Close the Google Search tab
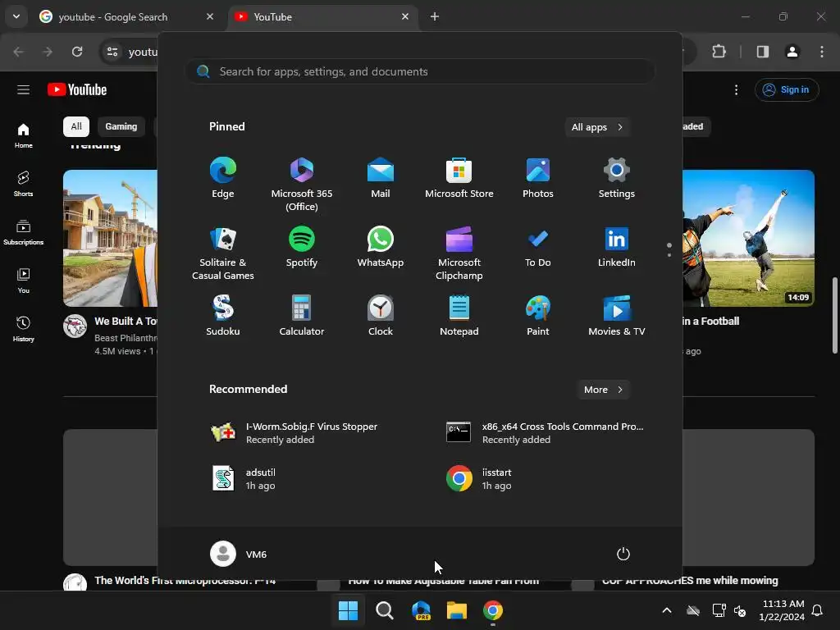840x630 pixels. [210, 16]
